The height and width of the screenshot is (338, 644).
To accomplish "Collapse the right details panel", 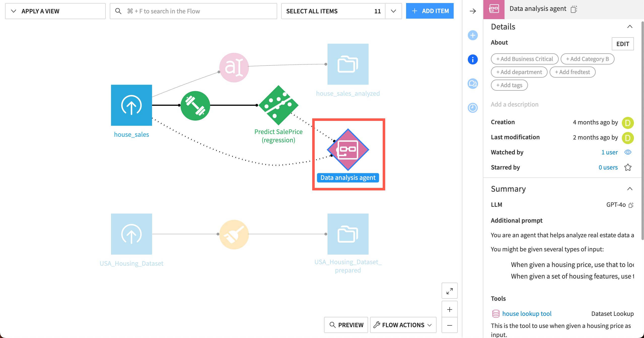I will pyautogui.click(x=473, y=11).
